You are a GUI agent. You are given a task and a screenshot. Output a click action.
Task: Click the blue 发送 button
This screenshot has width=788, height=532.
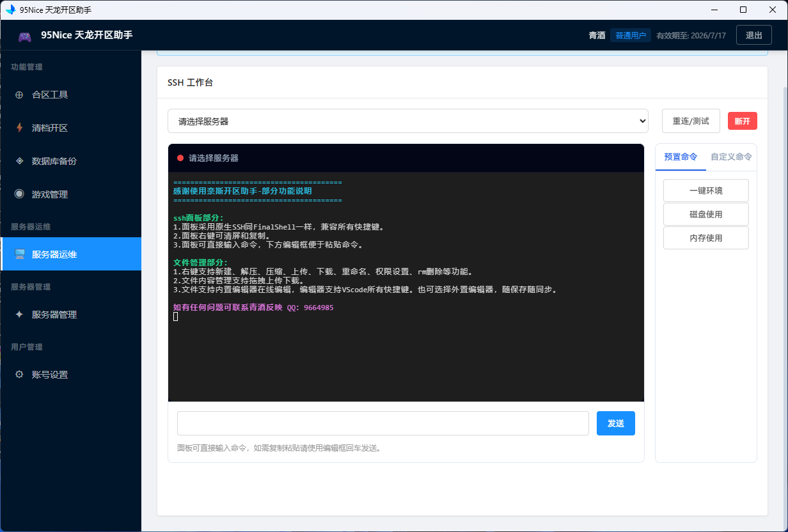pos(616,423)
